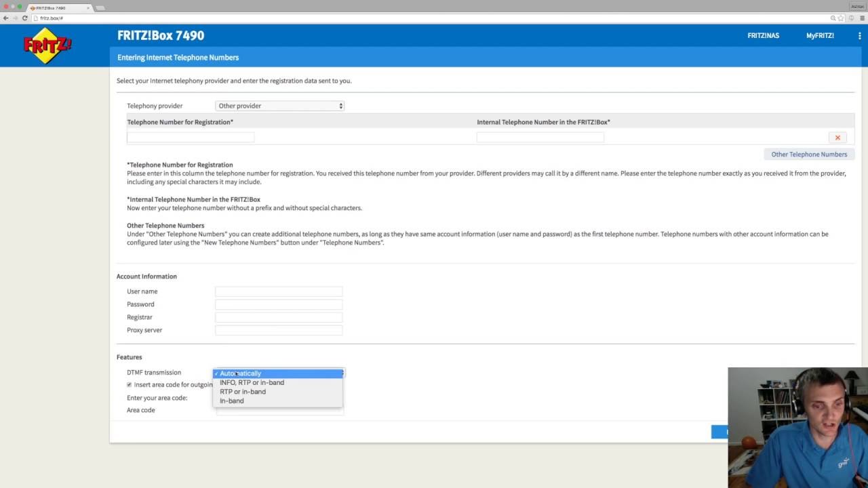Click the Entering Internet Telephone Numbers heading
Image resolution: width=868 pixels, height=488 pixels.
click(178, 58)
